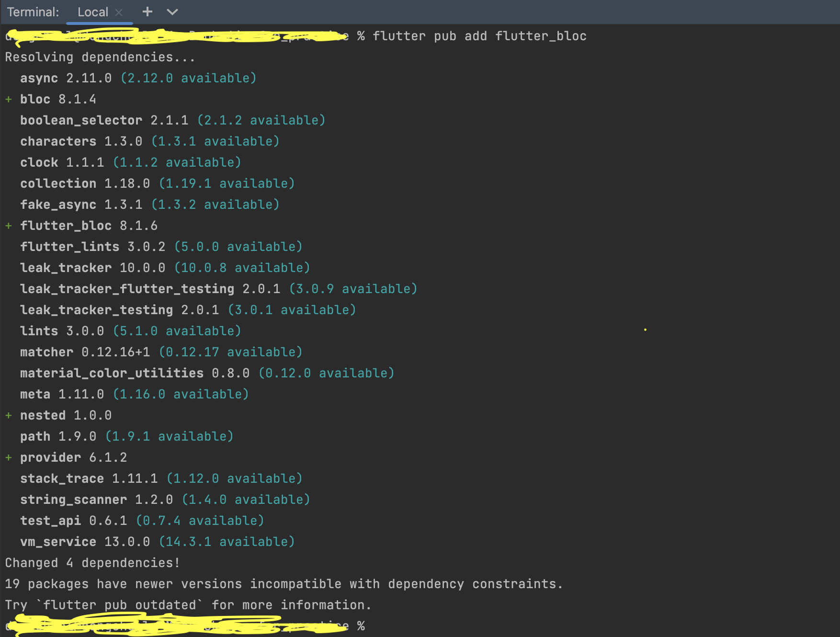
Task: Click '(3.0.9 available)' version note
Action: pos(353,289)
